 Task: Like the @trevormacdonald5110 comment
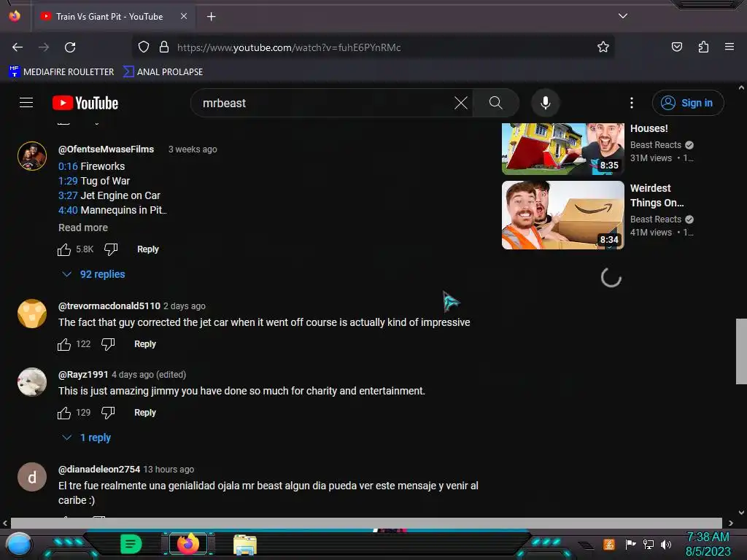tap(64, 344)
